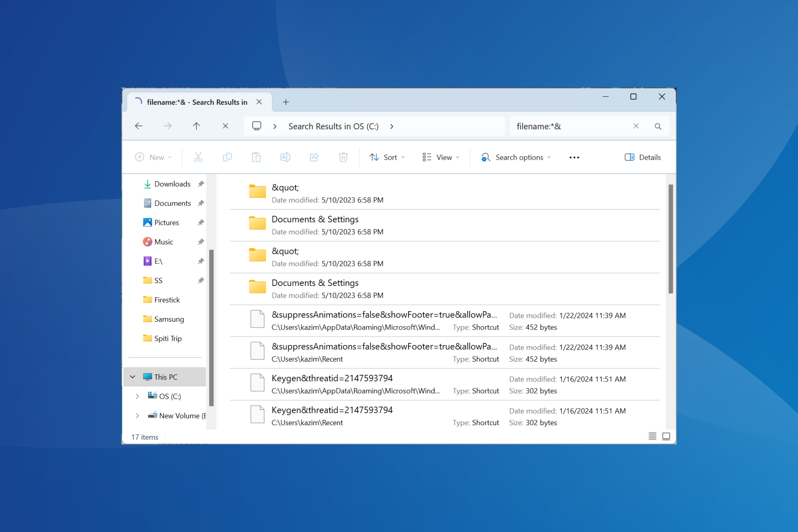Rename using the toolbar rename icon
The height and width of the screenshot is (532, 798).
tap(285, 157)
